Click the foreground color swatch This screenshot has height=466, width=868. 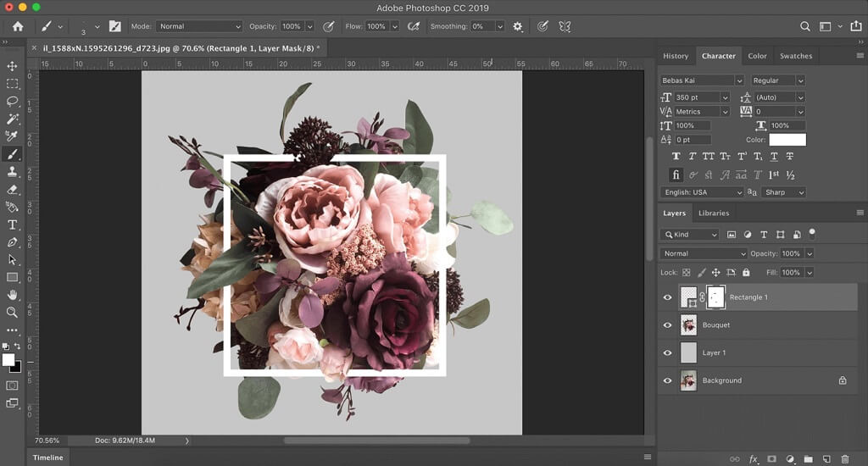point(8,360)
